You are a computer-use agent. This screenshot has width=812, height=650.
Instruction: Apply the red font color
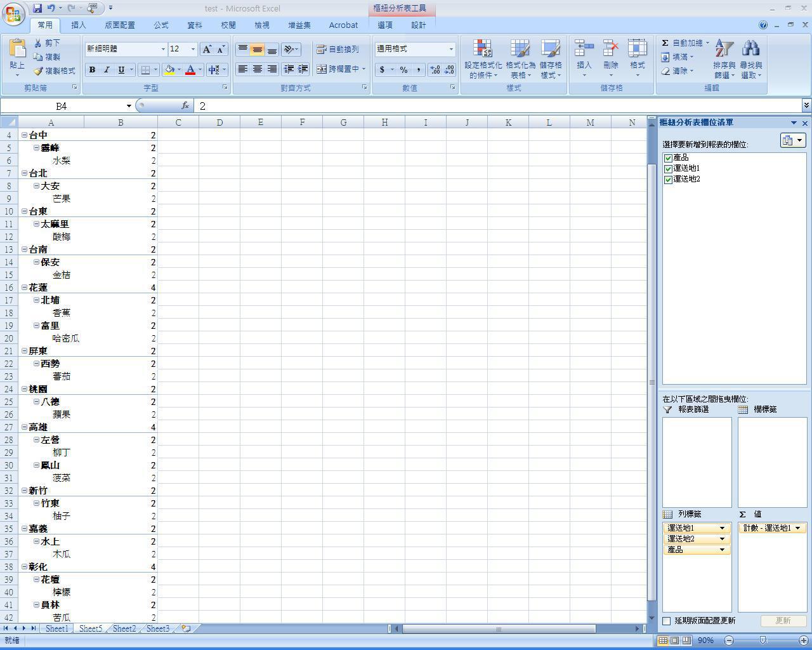point(190,70)
